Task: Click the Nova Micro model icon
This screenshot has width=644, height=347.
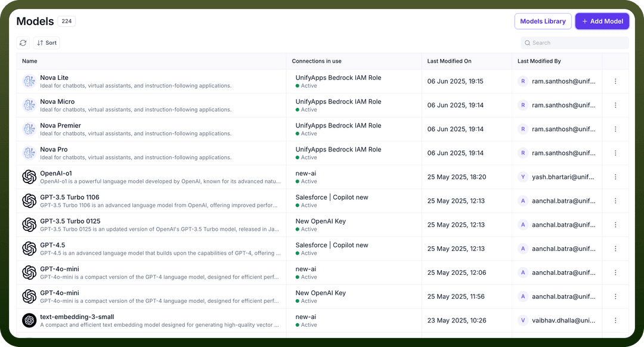Action: pyautogui.click(x=29, y=105)
